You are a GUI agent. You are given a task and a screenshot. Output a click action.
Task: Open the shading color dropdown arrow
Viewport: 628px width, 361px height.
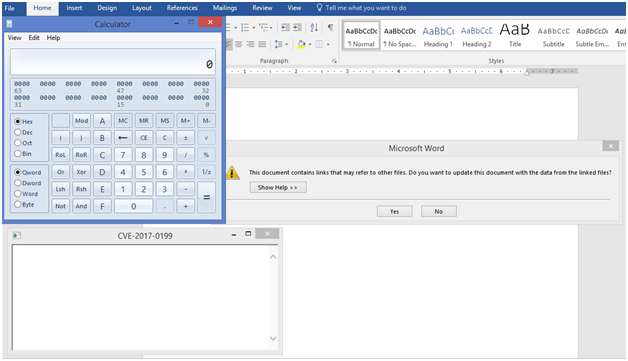310,44
